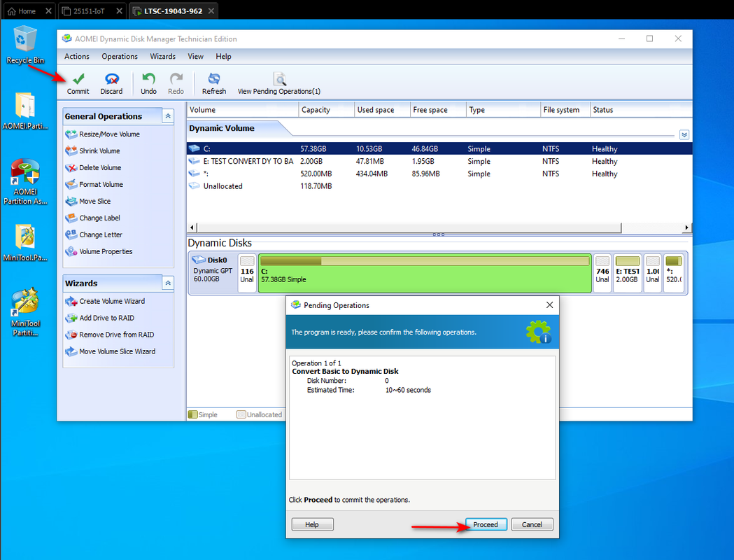This screenshot has height=560, width=734.
Task: Select MiniTool Partiti... desktop shortcut
Action: [24, 311]
